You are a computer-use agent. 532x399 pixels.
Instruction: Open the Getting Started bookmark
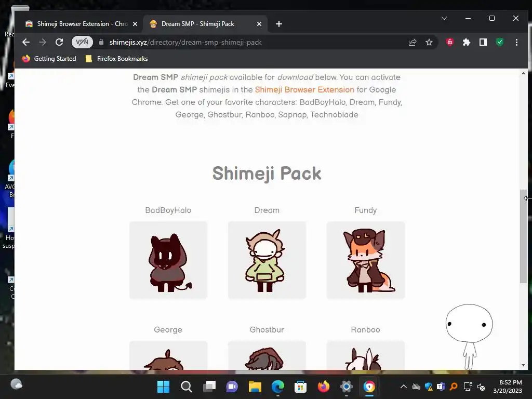click(49, 59)
